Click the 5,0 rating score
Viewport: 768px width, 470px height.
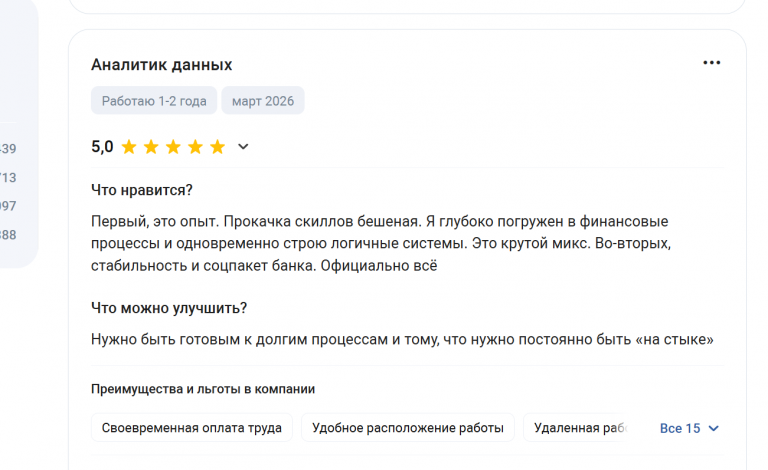[102, 146]
